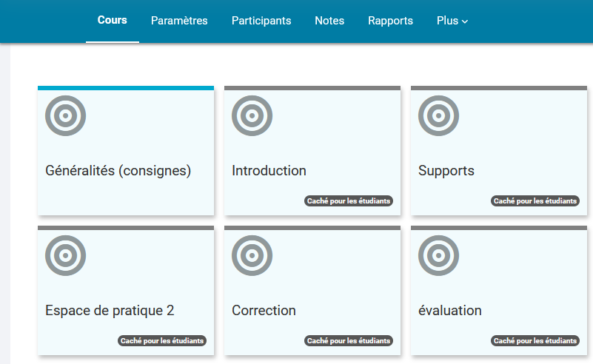Viewport: 593px width, 364px height.
Task: Switch to the Paramètres tab
Action: coord(179,21)
